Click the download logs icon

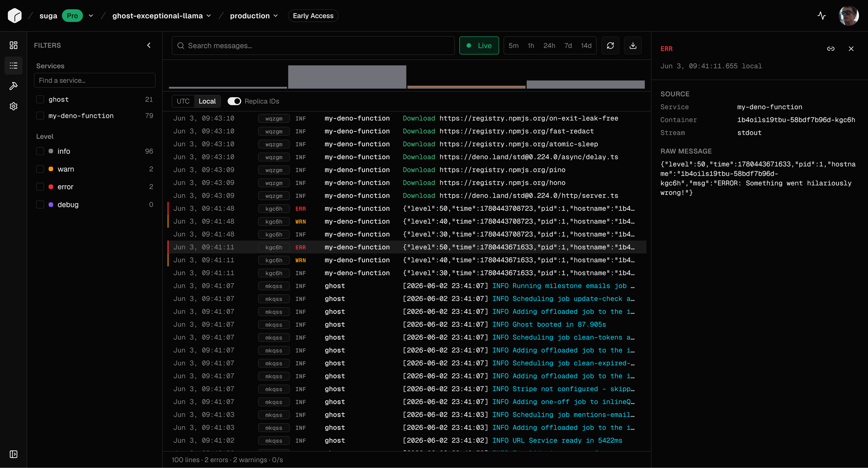(x=633, y=45)
